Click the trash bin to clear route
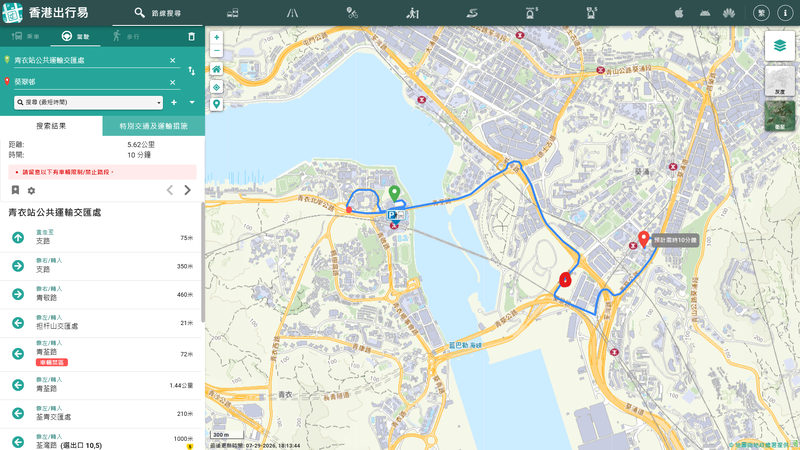Image resolution: width=800 pixels, height=450 pixels. pos(191,36)
